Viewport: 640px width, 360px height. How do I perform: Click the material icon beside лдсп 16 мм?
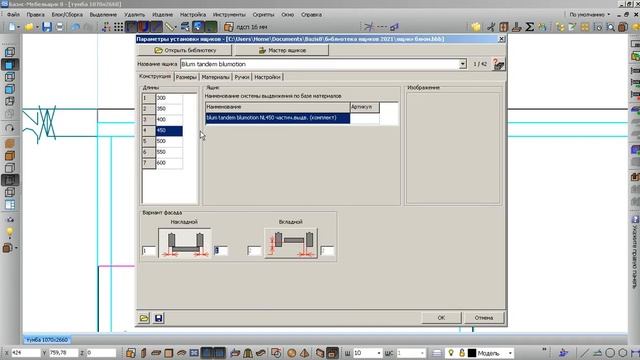pos(229,27)
